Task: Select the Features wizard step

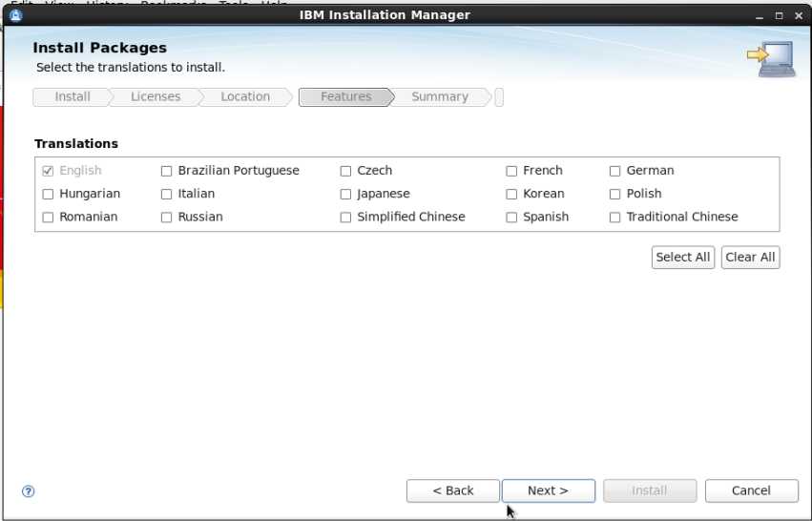Action: click(346, 96)
